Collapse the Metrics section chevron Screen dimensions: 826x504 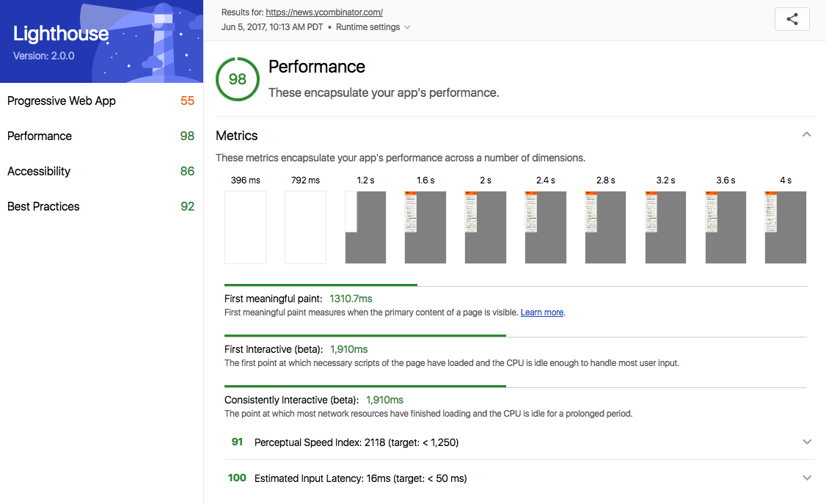[x=807, y=135]
